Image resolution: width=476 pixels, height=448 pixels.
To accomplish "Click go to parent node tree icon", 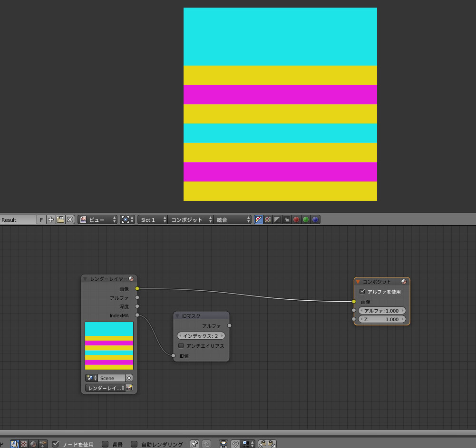I will pos(206,444).
